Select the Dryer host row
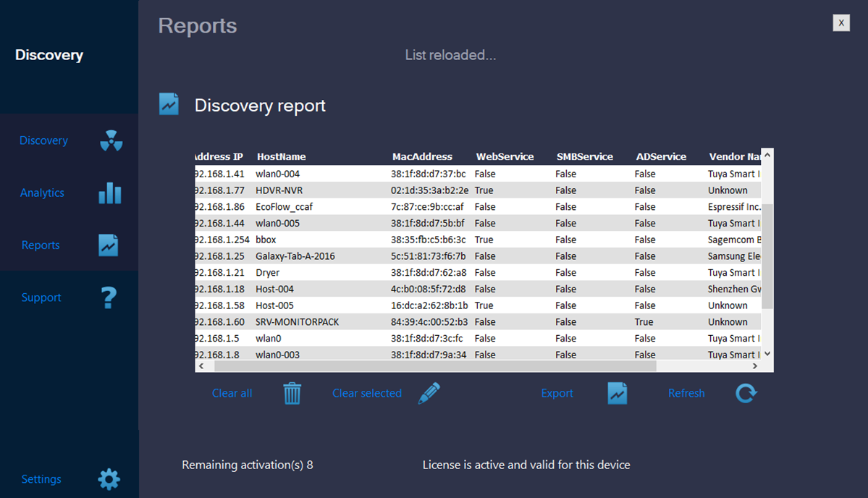 [x=479, y=273]
